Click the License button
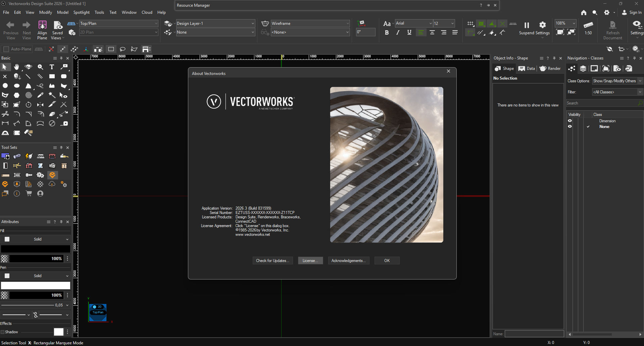This screenshot has width=644, height=346. 310,261
